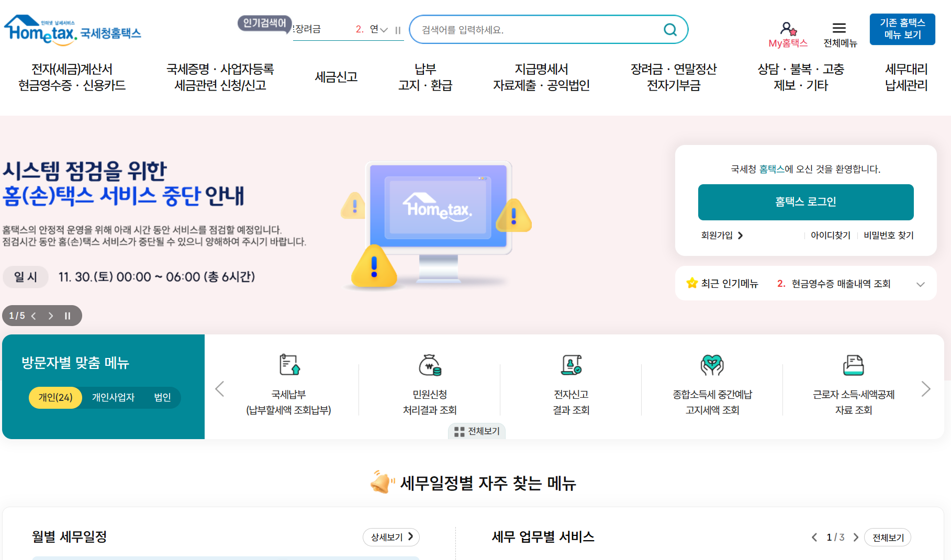Advance the custom menu carousel right arrow
The height and width of the screenshot is (560, 951).
926,389
